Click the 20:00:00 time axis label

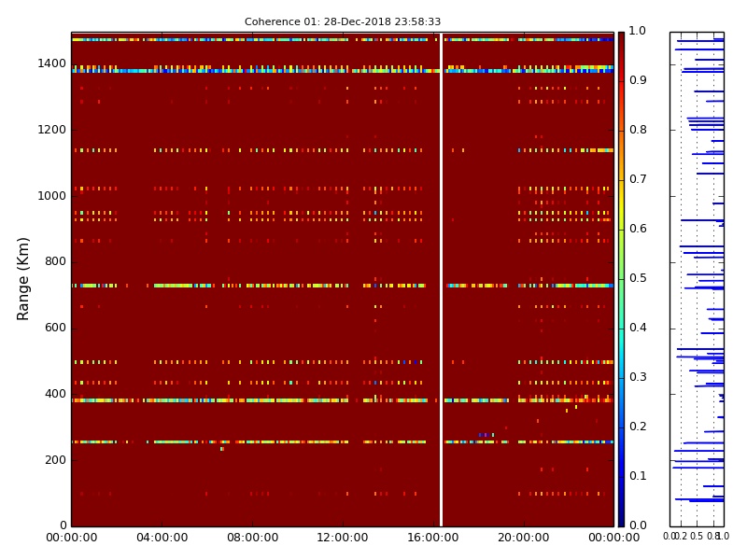coord(524,538)
